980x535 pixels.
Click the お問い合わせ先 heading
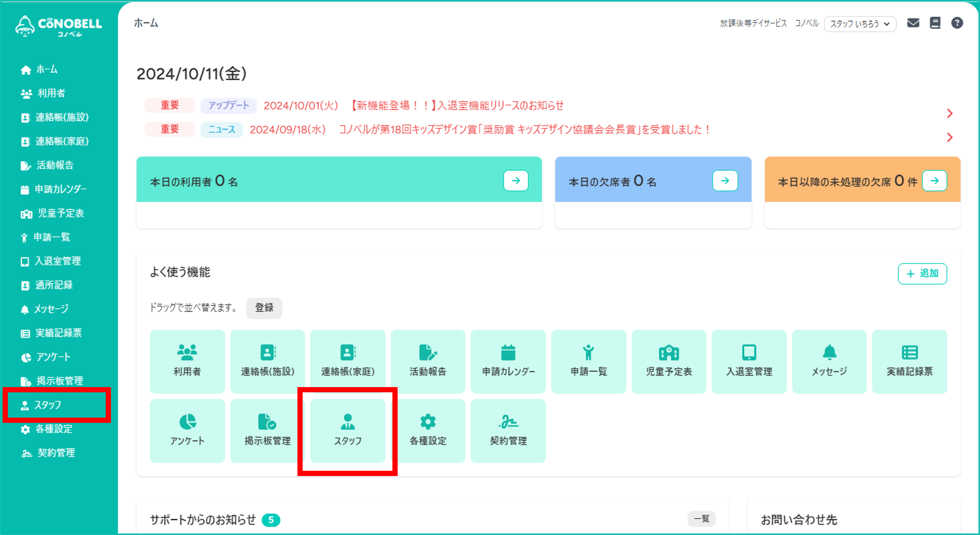click(799, 520)
